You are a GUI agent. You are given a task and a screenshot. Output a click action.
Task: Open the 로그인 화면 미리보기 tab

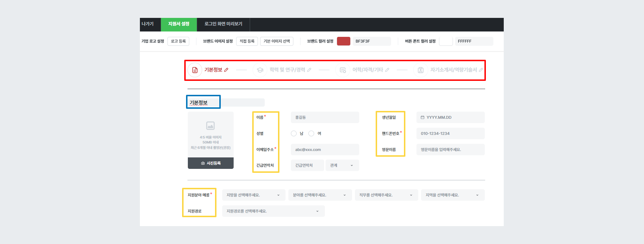tap(223, 24)
